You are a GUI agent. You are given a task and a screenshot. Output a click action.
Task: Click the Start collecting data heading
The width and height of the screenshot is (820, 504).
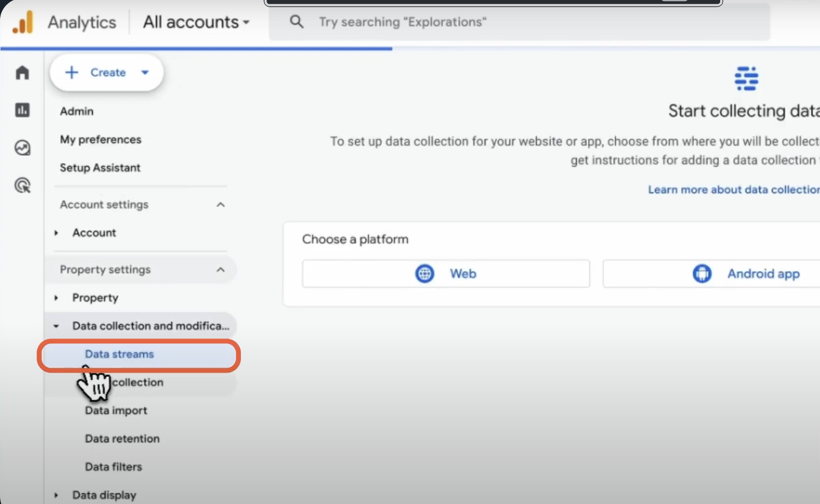[744, 111]
